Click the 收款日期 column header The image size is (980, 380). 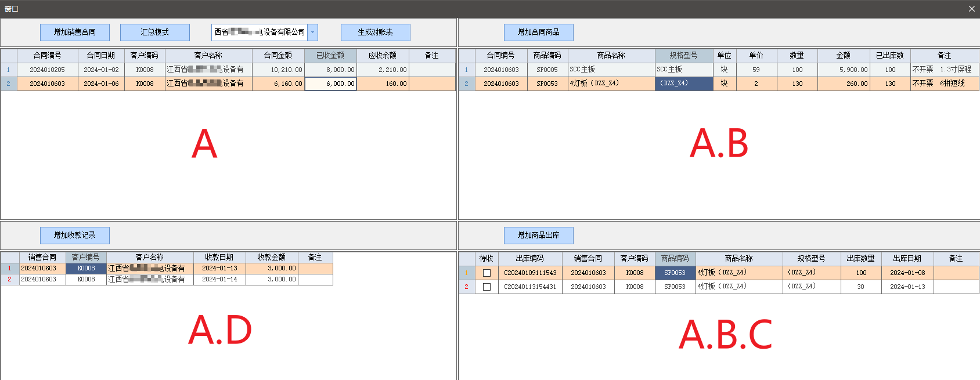pyautogui.click(x=219, y=258)
